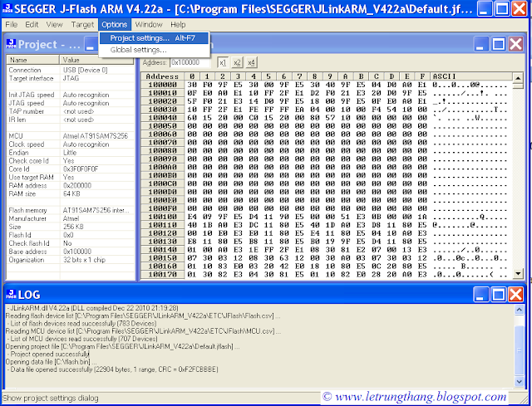Close the LOG window
Screen dimensions: 532x406
pyautogui.click(x=515, y=294)
